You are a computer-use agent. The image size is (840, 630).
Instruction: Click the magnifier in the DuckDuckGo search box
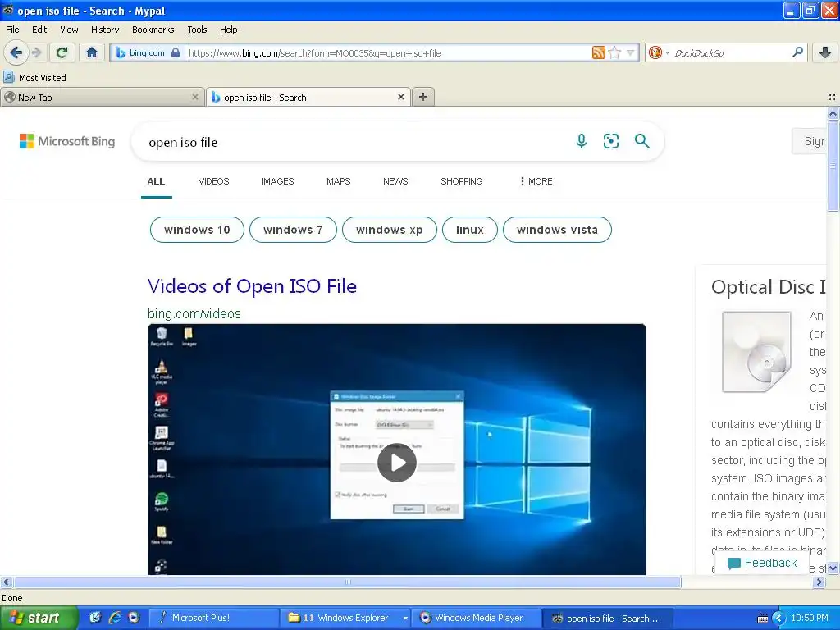point(797,52)
